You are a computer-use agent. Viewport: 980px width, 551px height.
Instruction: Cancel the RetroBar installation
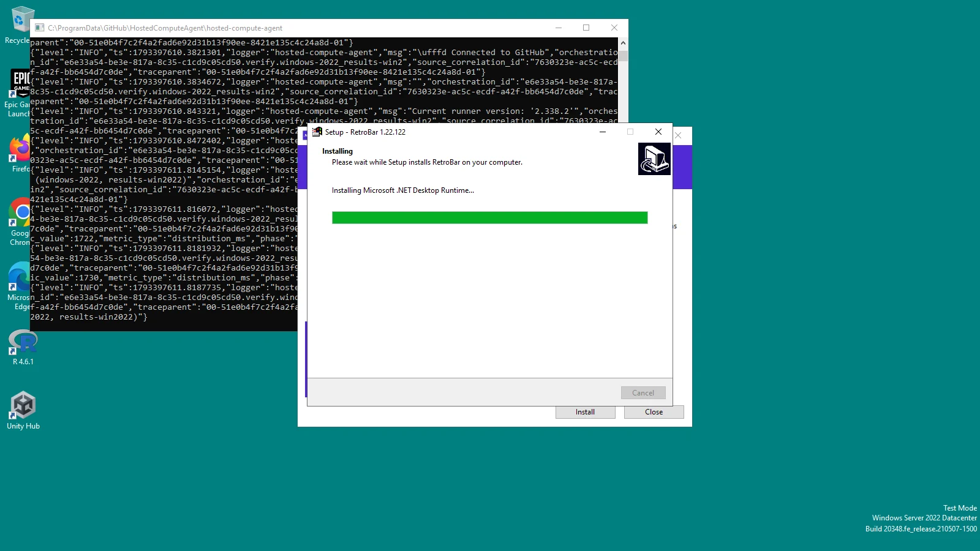pos(643,393)
